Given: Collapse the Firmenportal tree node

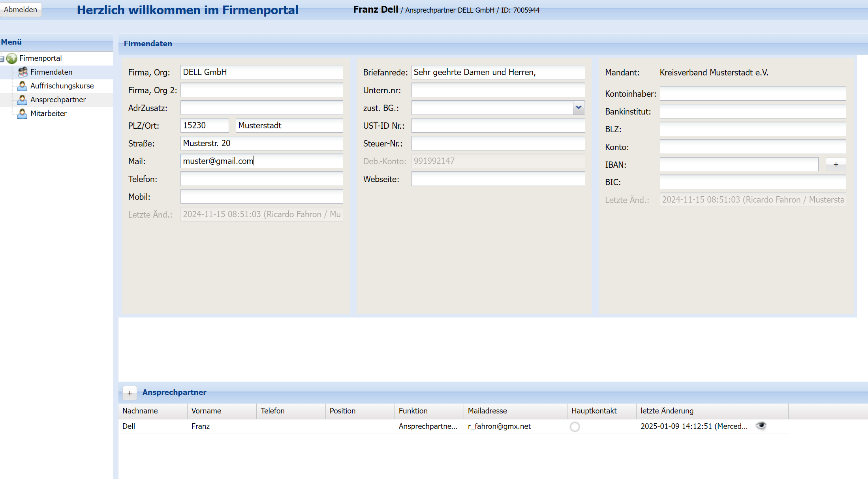Looking at the screenshot, I should tap(2, 59).
